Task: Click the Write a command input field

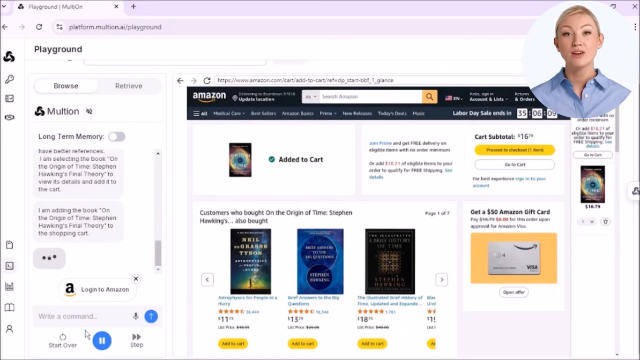Action: click(x=84, y=316)
